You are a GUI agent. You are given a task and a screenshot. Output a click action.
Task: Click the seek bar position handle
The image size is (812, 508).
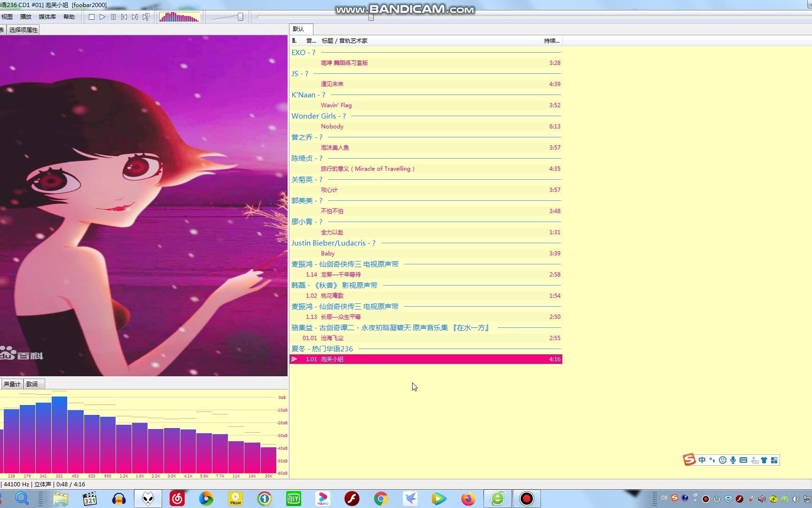point(371,17)
